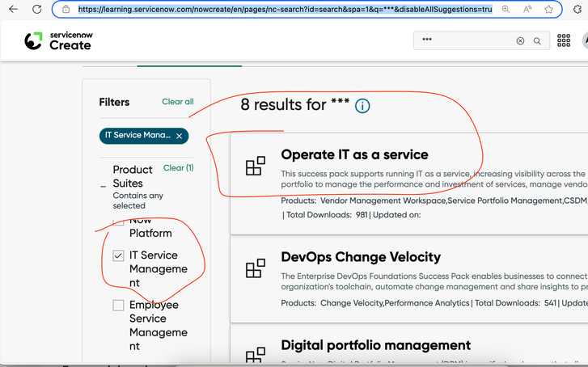Click the Total Downloads: 981 text

tap(327, 215)
